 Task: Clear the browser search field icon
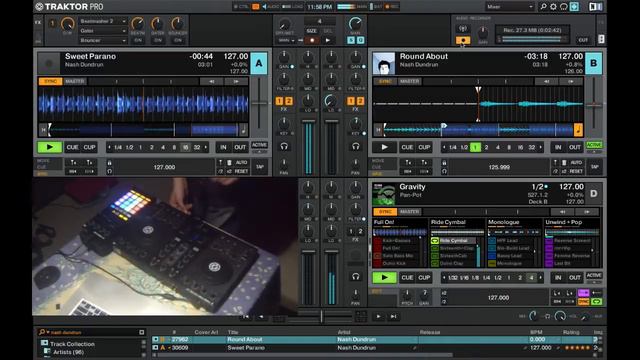coord(142,332)
